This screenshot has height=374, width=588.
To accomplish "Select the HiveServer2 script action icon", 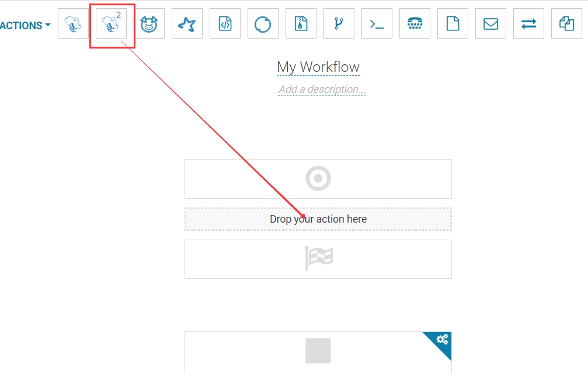I will [112, 24].
